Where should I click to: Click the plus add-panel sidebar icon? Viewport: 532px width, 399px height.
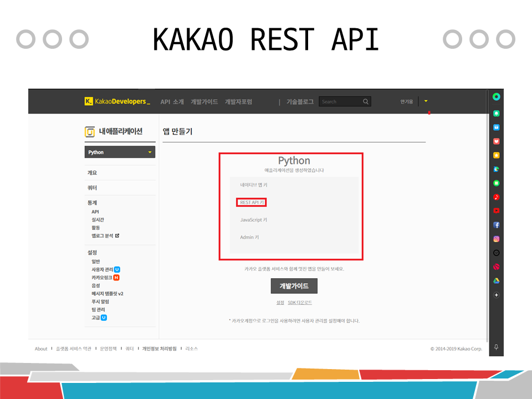(x=496, y=295)
